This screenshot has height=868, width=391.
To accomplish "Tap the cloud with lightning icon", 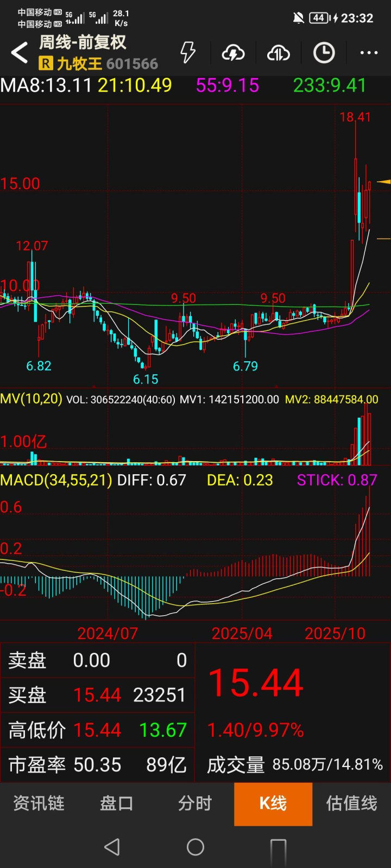I will (233, 53).
